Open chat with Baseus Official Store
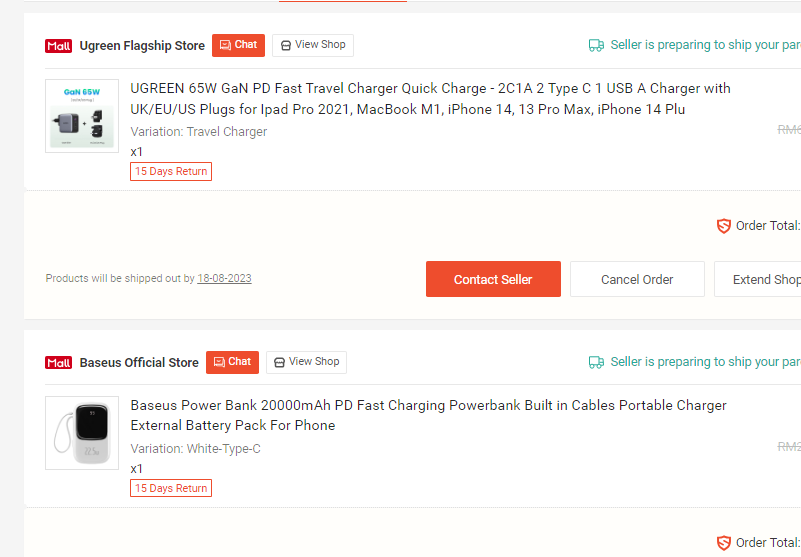801x557 pixels. point(232,362)
